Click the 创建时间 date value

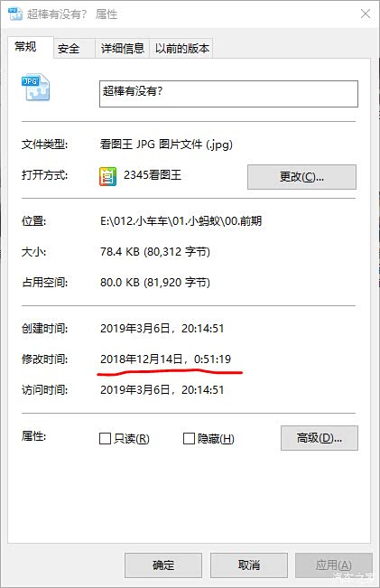click(162, 329)
